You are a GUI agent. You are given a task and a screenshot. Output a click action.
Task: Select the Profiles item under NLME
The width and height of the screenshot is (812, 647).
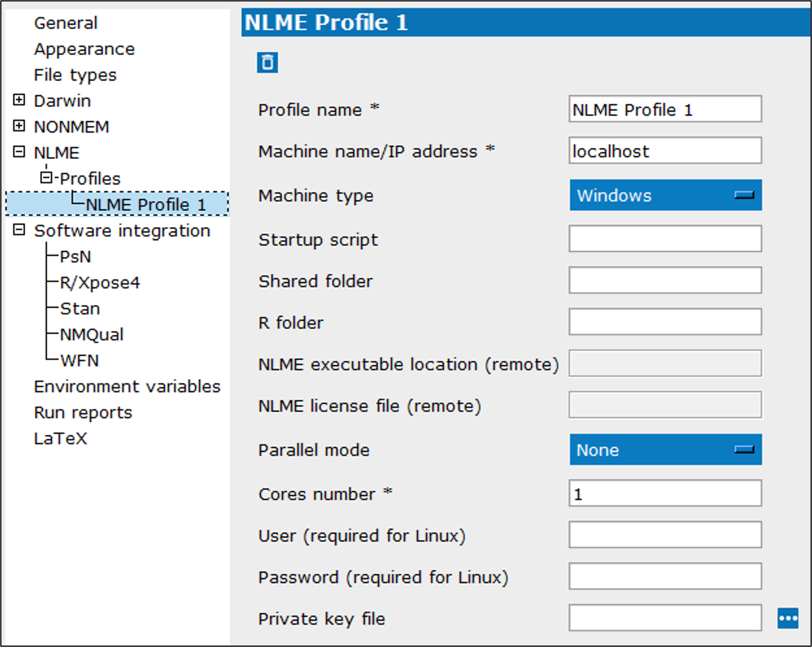tap(90, 179)
